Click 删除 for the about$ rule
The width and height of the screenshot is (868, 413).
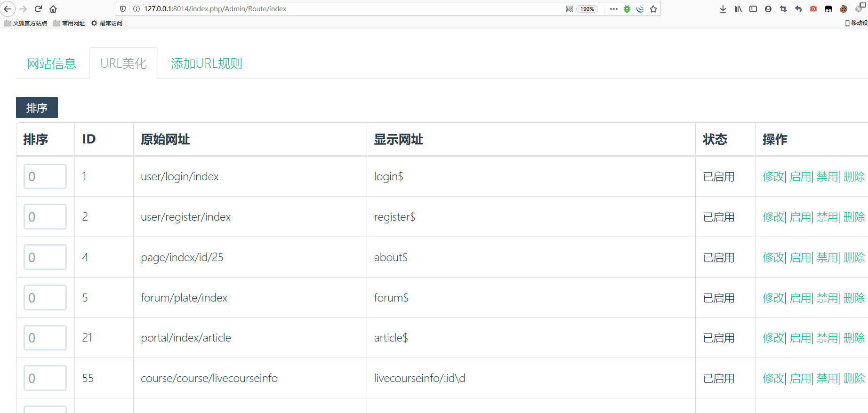(854, 257)
